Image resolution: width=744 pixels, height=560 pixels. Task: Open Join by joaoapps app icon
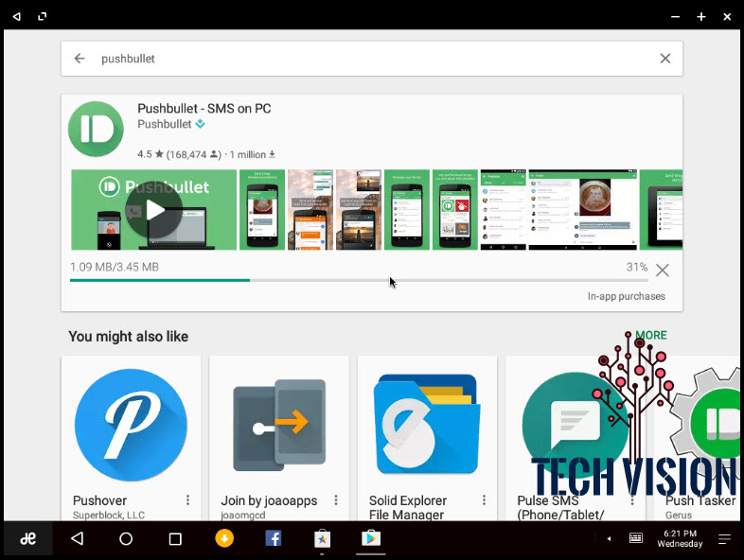(279, 425)
